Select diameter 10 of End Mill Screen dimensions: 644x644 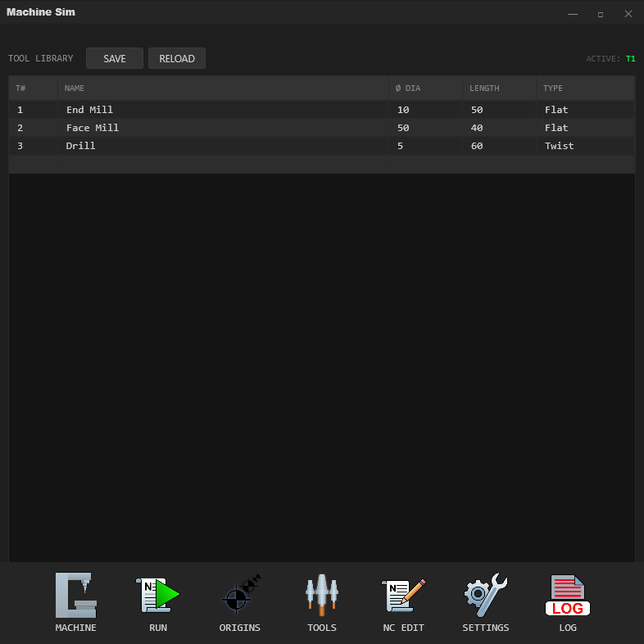tap(425, 110)
